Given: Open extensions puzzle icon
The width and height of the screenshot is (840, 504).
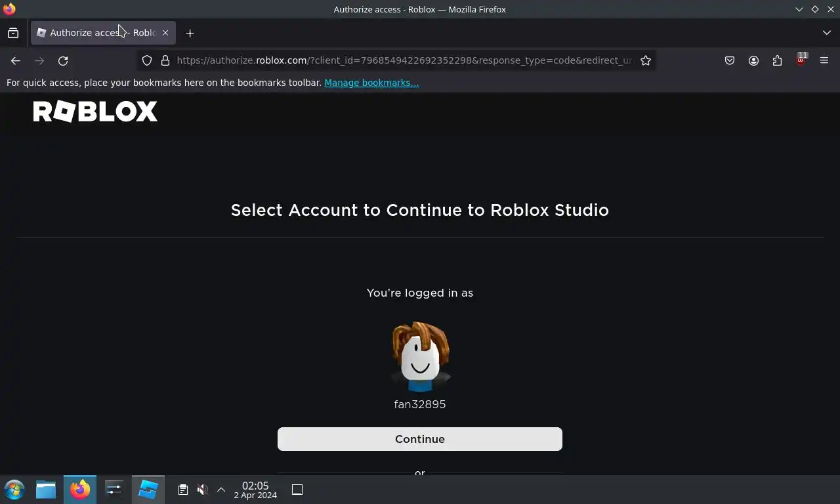Looking at the screenshot, I should [x=777, y=60].
